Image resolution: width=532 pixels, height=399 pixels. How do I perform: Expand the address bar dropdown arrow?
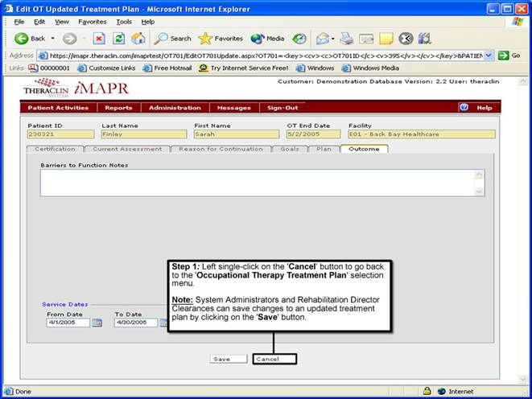coord(489,55)
